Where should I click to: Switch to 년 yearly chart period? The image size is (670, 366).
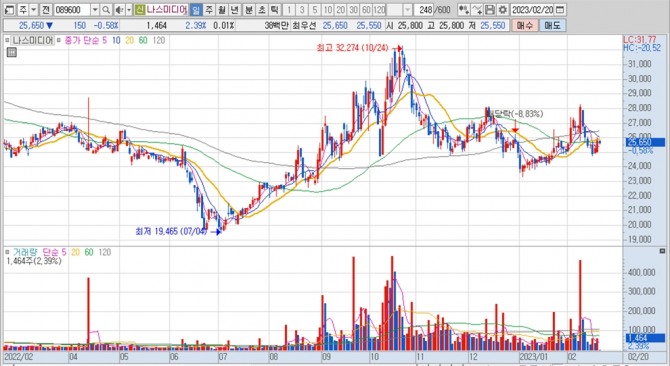[235, 9]
